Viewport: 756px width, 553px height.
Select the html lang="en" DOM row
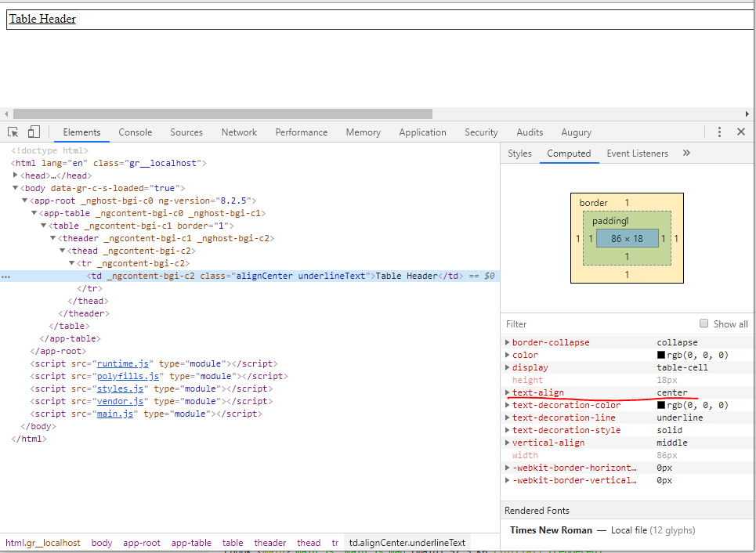(108, 163)
